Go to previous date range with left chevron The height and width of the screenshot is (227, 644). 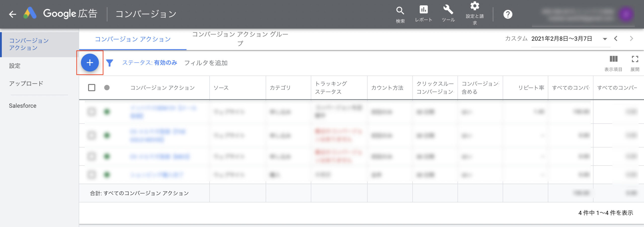coord(616,38)
